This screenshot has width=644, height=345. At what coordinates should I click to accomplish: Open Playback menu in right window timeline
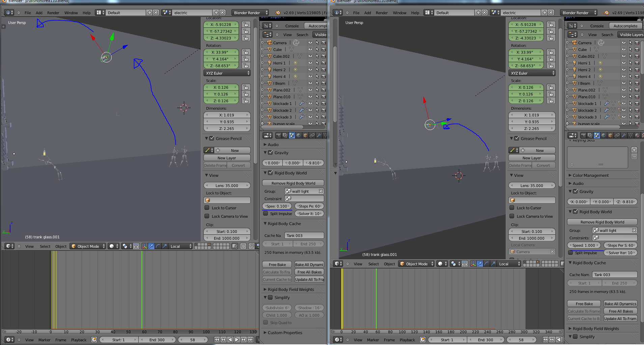point(407,340)
